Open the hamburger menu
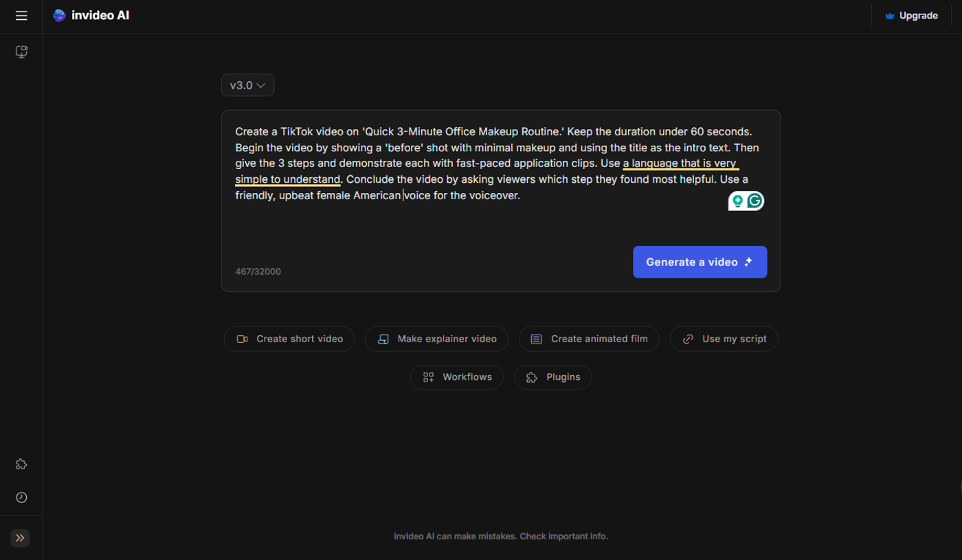This screenshot has height=560, width=962. pyautogui.click(x=21, y=16)
